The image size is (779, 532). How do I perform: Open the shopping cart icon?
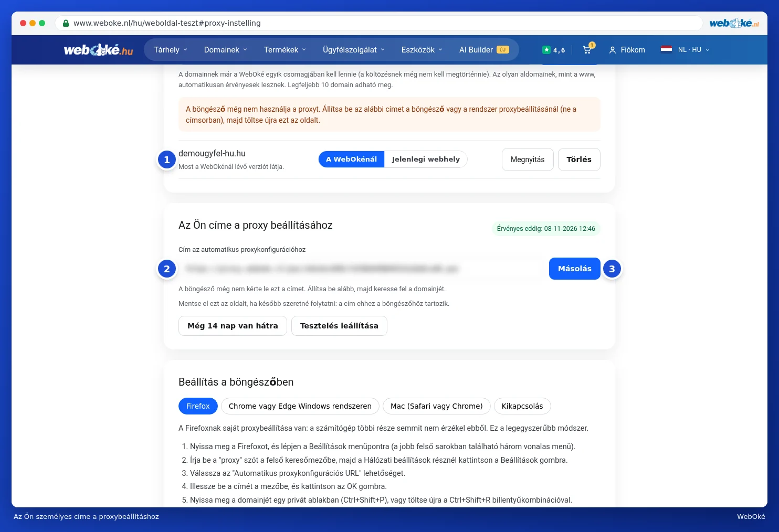pos(587,50)
